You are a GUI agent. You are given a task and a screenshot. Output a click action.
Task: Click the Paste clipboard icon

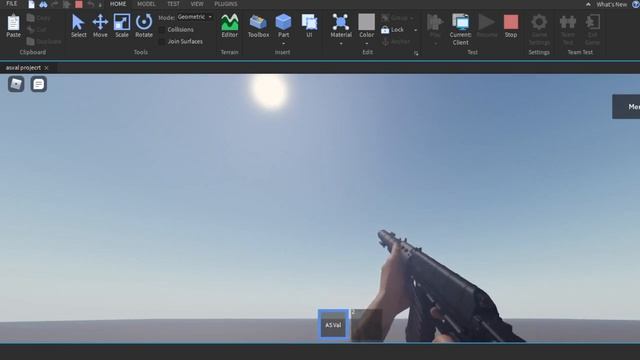coord(13,22)
